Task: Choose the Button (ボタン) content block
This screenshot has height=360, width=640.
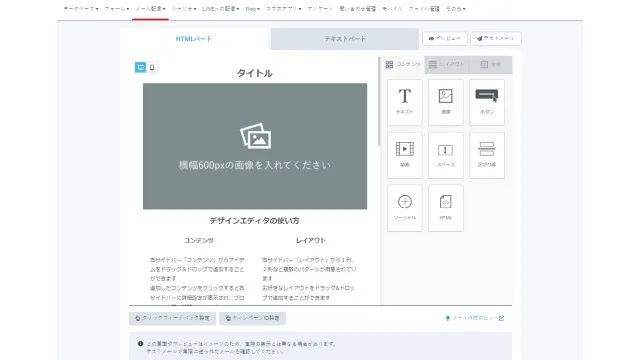Action: pos(487,102)
